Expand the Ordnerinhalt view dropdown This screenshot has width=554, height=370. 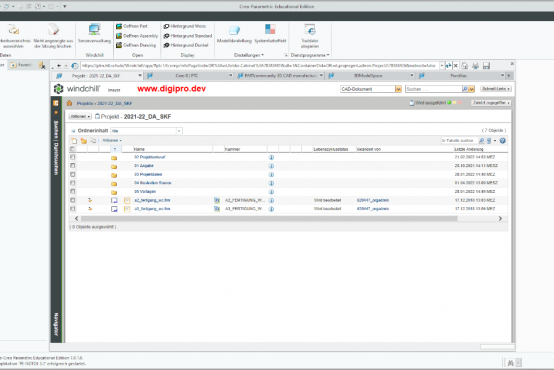[179, 131]
